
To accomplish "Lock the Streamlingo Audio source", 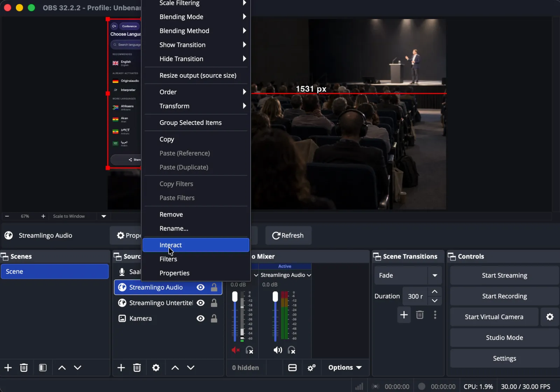I will (x=214, y=287).
